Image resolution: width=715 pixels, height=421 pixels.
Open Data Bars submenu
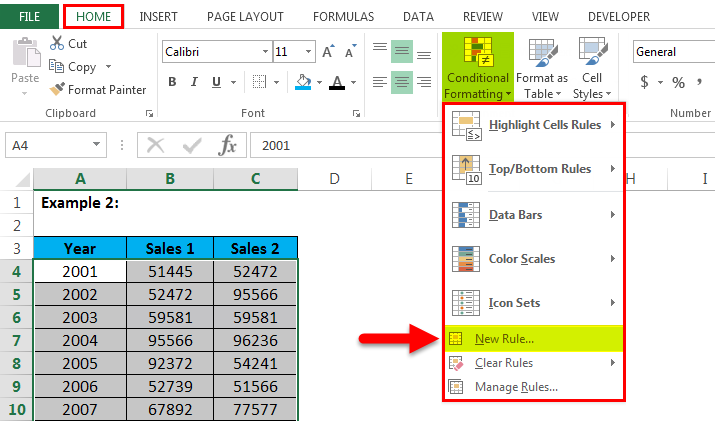(534, 214)
